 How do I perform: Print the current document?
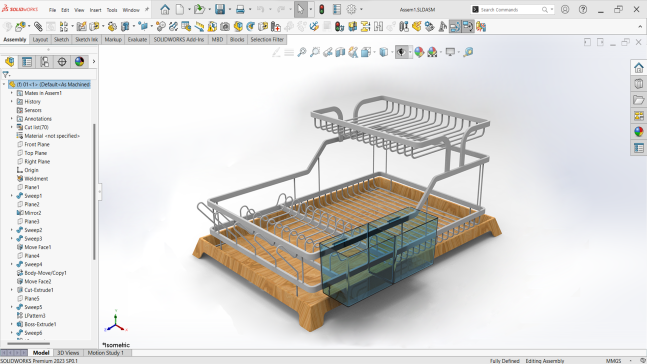pos(240,9)
